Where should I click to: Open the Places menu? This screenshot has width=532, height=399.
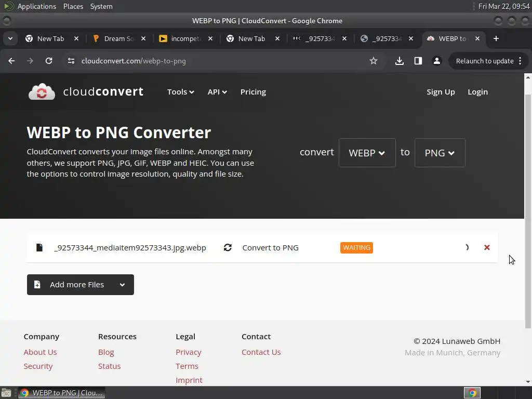[73, 6]
